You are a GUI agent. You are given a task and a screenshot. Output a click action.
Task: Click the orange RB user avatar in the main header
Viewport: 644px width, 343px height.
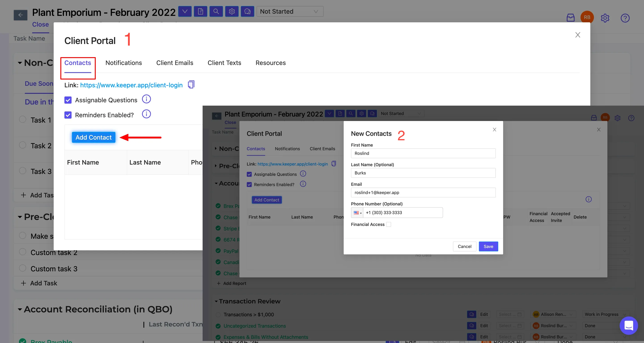coord(587,17)
